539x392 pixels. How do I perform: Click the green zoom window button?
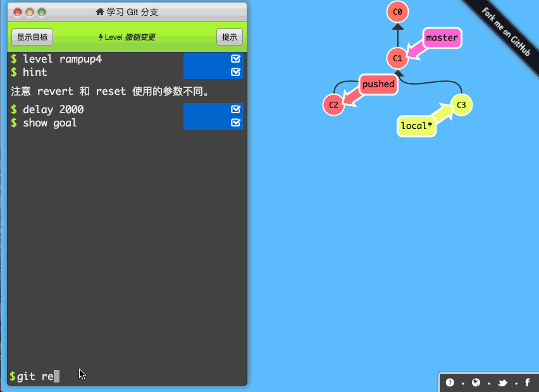pyautogui.click(x=42, y=13)
